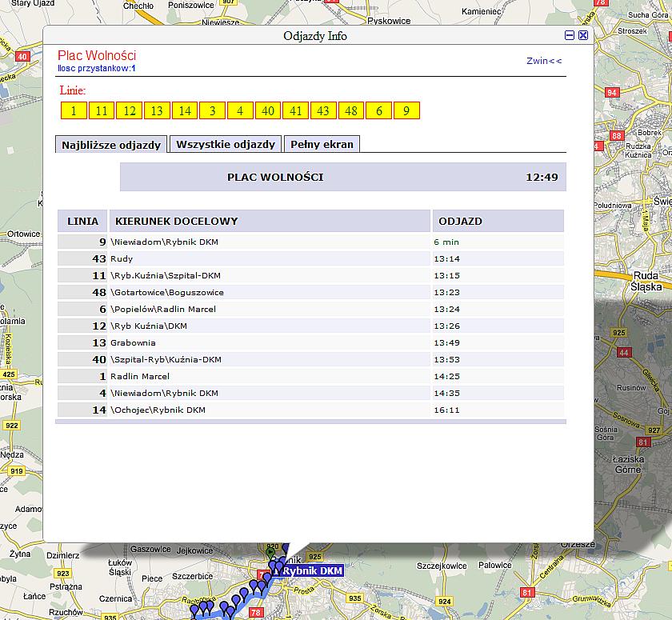Select the \Ochojec\Rybnik DKM row

click(310, 410)
